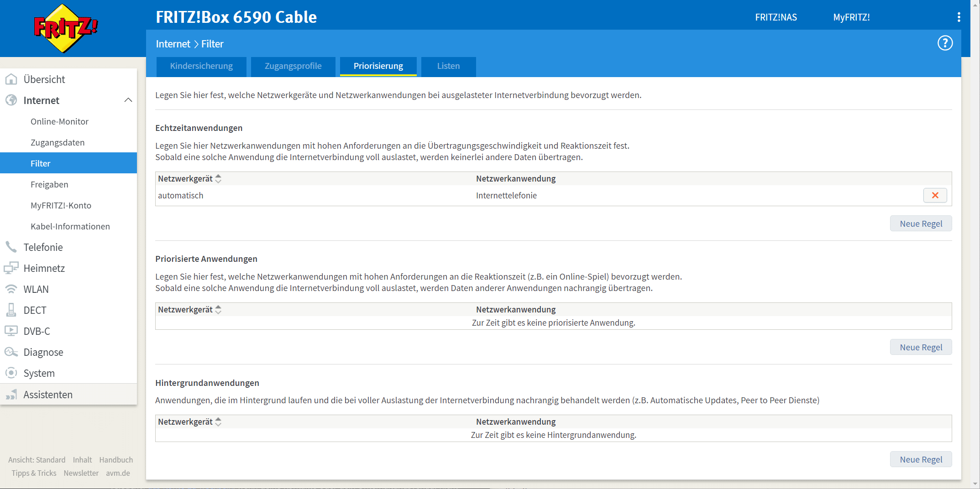Sort Priorisierte Anwendungen table by Netzwerkgerät
Viewport: 980px width, 489px height.
pyautogui.click(x=218, y=310)
